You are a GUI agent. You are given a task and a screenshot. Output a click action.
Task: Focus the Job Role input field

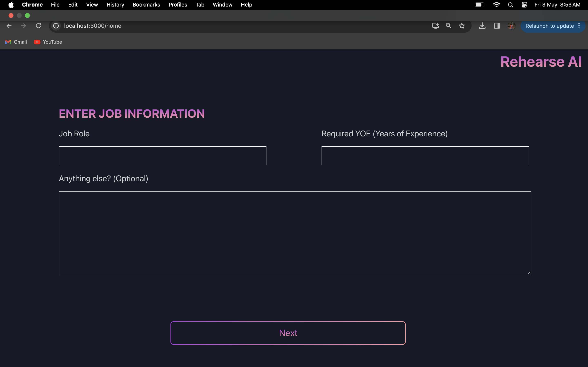click(163, 156)
